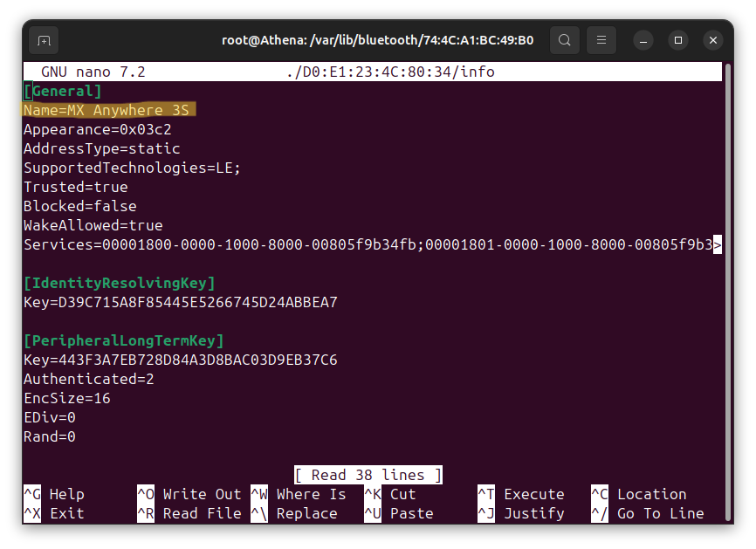This screenshot has width=756, height=549.
Task: Open the terminal hamburger menu
Action: [x=600, y=39]
